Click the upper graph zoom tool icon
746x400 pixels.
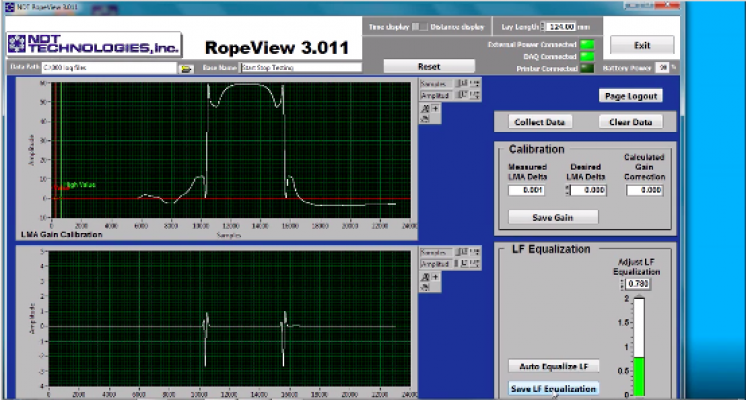click(426, 108)
